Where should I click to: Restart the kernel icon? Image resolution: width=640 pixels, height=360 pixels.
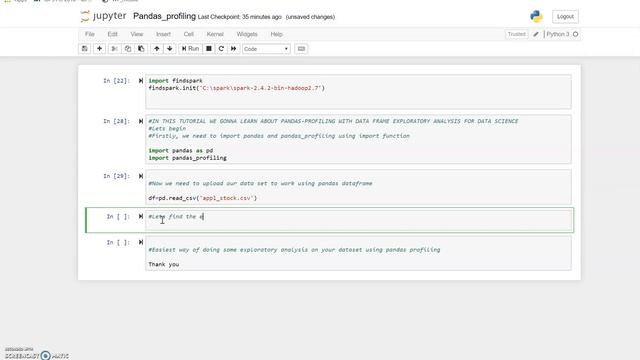(x=221, y=49)
